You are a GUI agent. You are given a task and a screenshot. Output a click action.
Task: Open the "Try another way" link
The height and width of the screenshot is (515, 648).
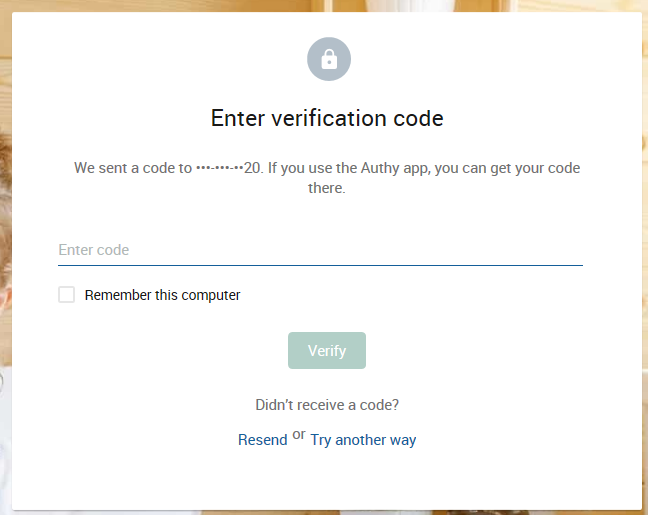(x=363, y=440)
